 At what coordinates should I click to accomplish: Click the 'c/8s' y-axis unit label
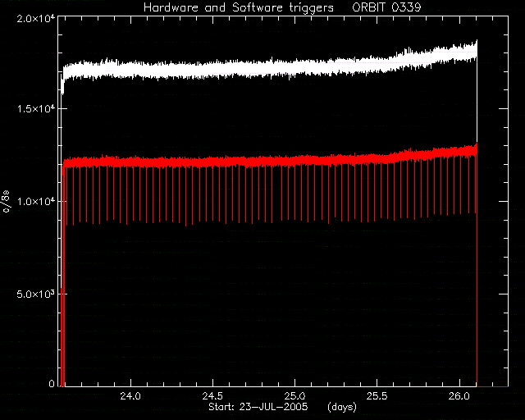(x=6, y=201)
